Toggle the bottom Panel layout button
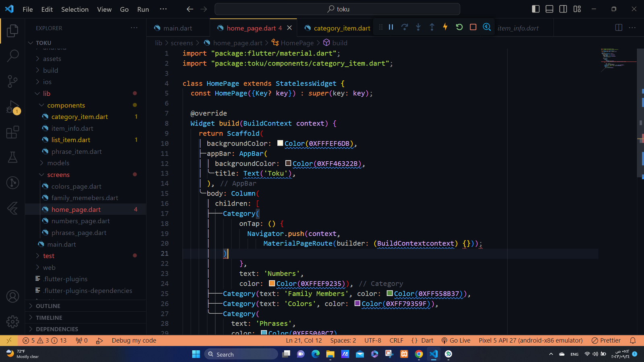This screenshot has width=644, height=362. [x=549, y=9]
